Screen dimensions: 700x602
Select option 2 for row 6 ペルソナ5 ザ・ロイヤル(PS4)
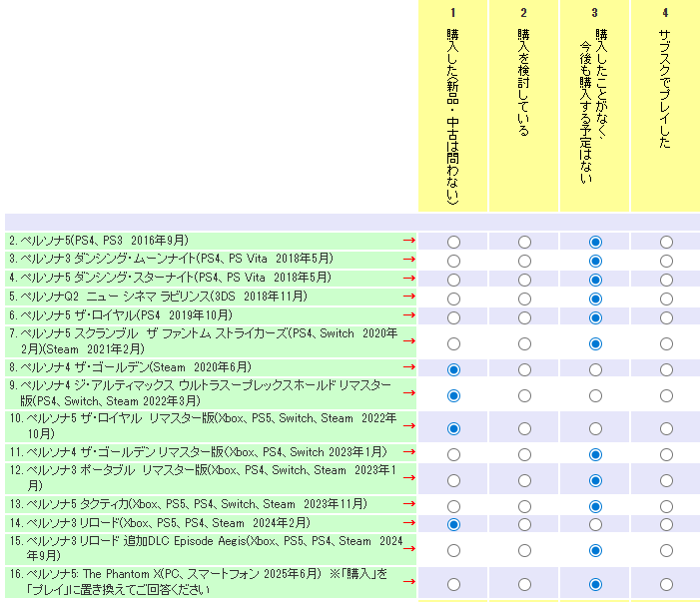tap(524, 317)
